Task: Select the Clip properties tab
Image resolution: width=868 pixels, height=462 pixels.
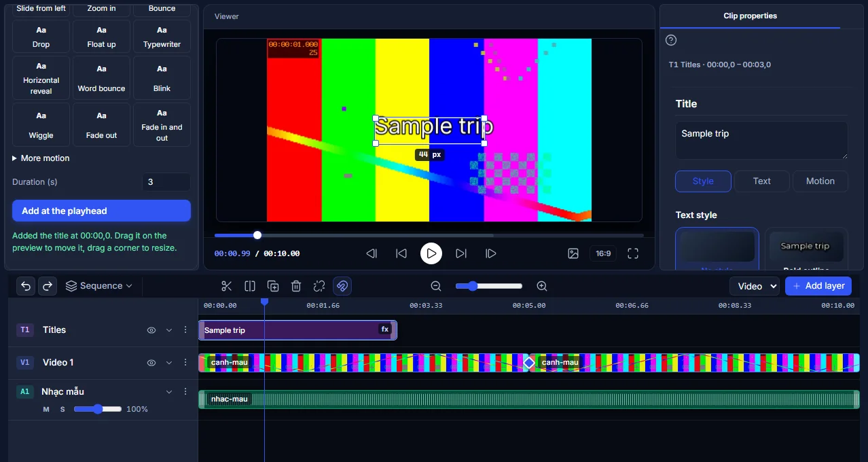Action: pos(750,16)
